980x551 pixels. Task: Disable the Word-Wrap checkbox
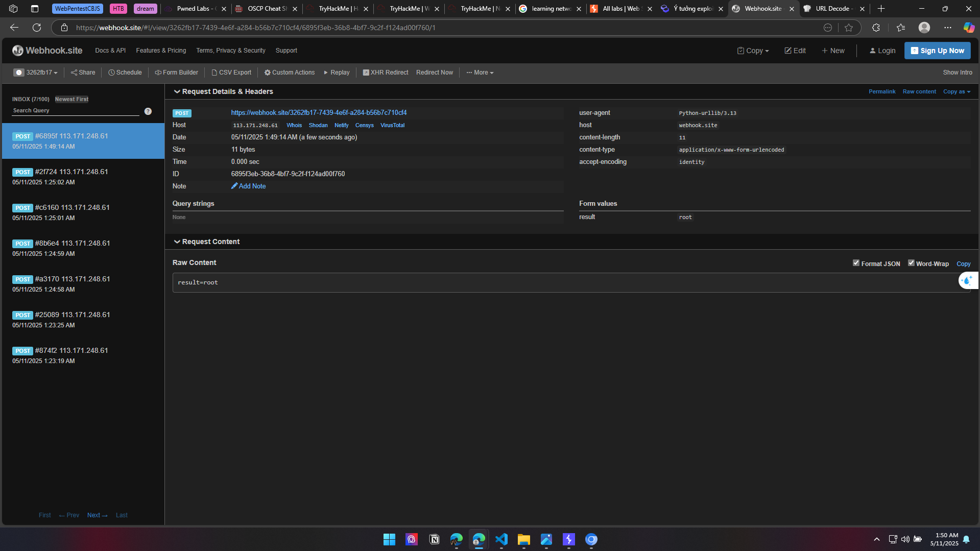click(911, 263)
